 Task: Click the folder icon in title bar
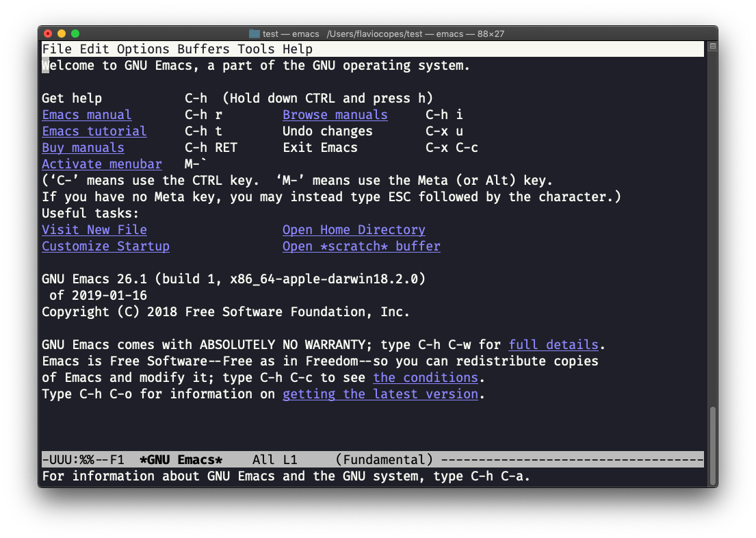(x=254, y=34)
